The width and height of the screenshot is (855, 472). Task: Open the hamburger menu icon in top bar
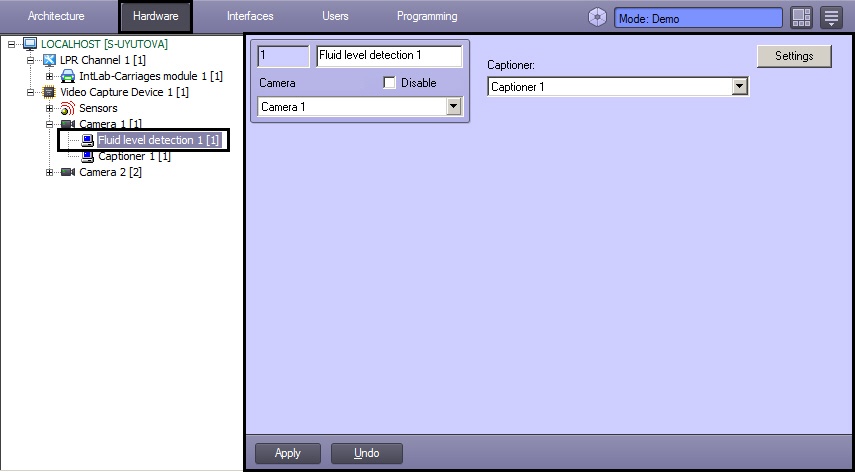tap(832, 17)
